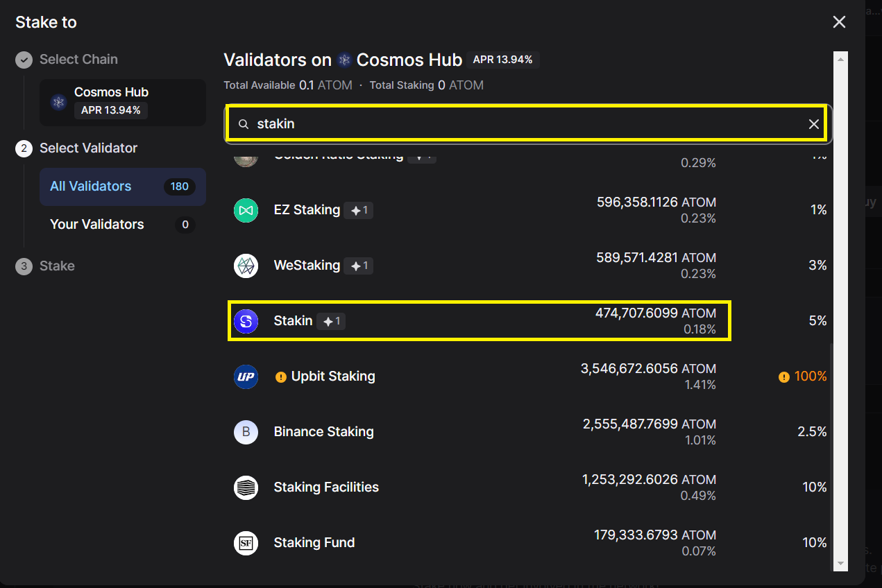Click the 100% commission value
Image resolution: width=882 pixels, height=588 pixels.
click(x=811, y=377)
